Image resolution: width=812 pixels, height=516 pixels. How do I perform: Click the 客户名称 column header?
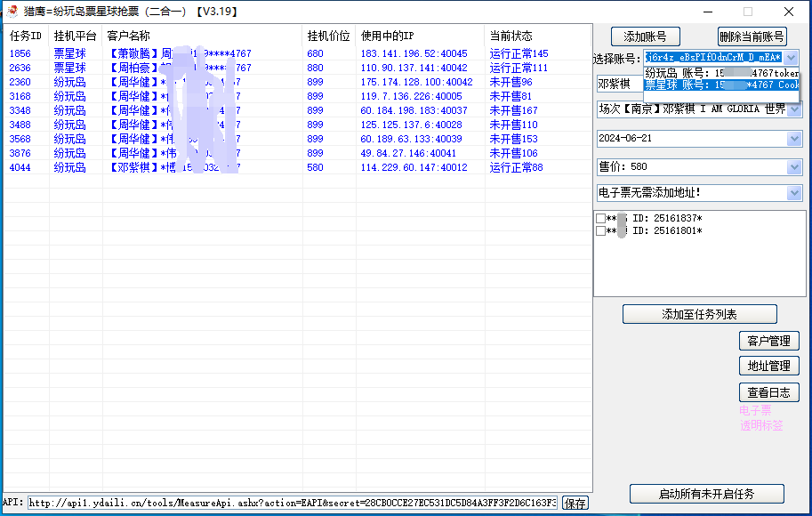point(202,36)
